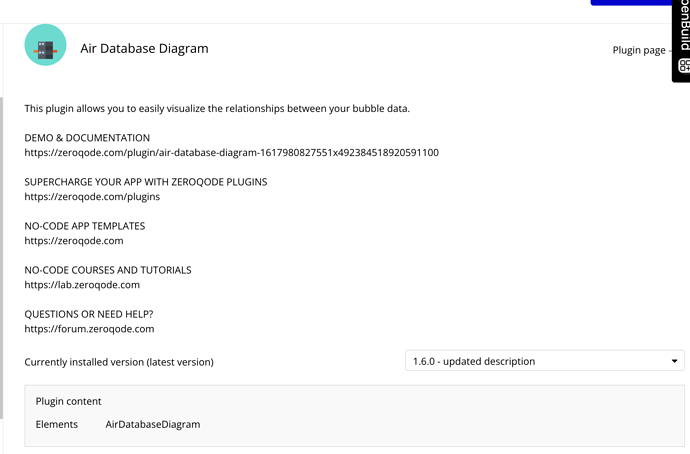Click the OpenBuild grid-plus icon
Image resolution: width=690 pixels, height=454 pixels.
684,65
